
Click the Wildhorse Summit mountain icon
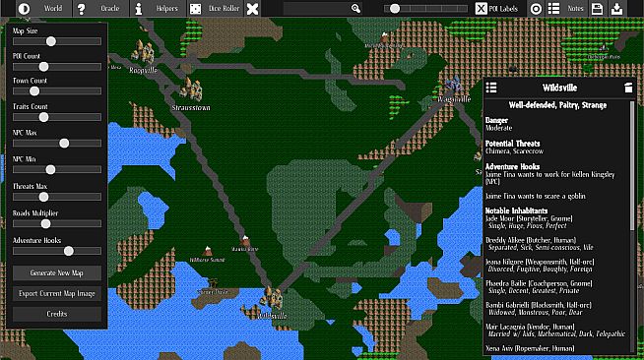pos(208,251)
